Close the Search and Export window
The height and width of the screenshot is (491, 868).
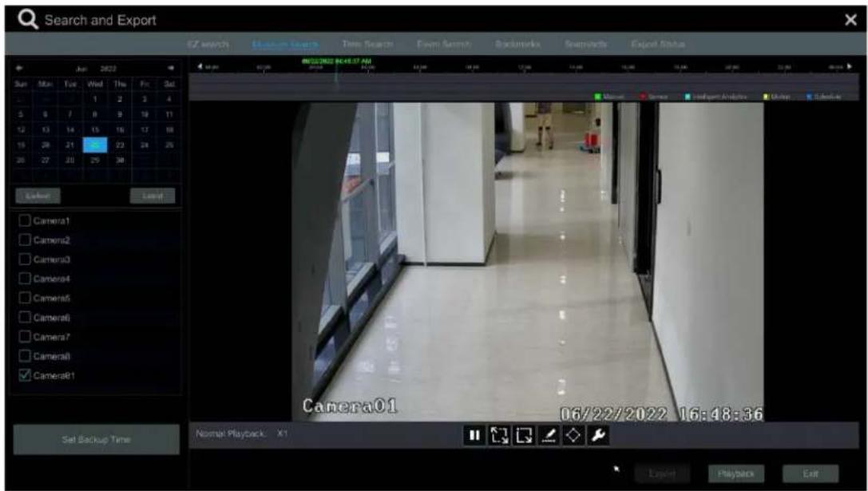coord(851,21)
